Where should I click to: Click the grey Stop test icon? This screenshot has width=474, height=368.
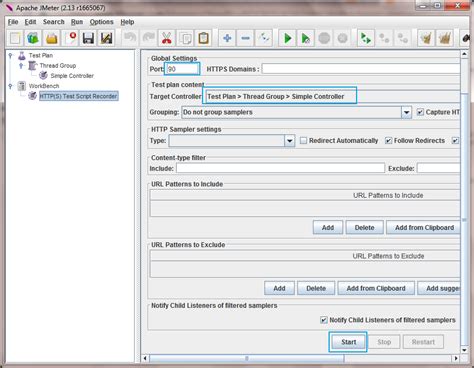pos(324,38)
